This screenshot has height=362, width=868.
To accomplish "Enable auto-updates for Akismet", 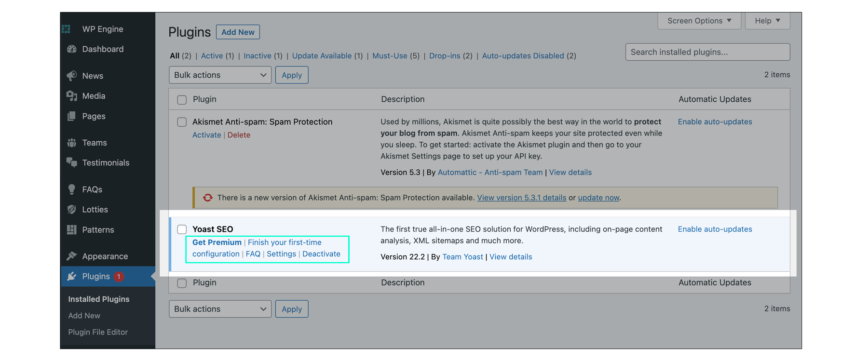I will [715, 122].
